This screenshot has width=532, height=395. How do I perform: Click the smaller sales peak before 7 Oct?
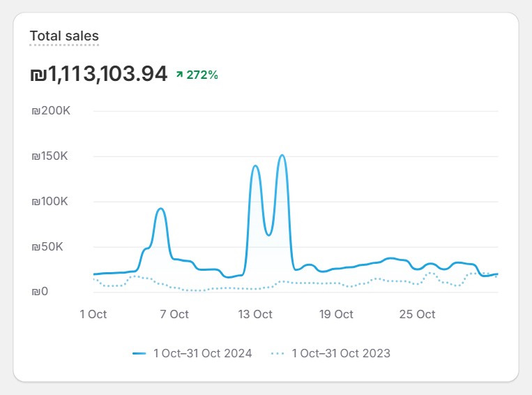pos(160,209)
